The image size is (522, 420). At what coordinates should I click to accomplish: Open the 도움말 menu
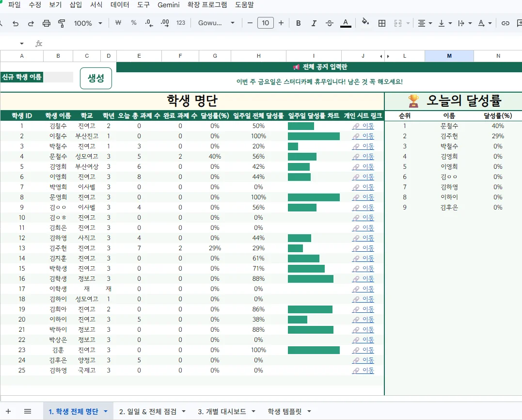pyautogui.click(x=244, y=5)
